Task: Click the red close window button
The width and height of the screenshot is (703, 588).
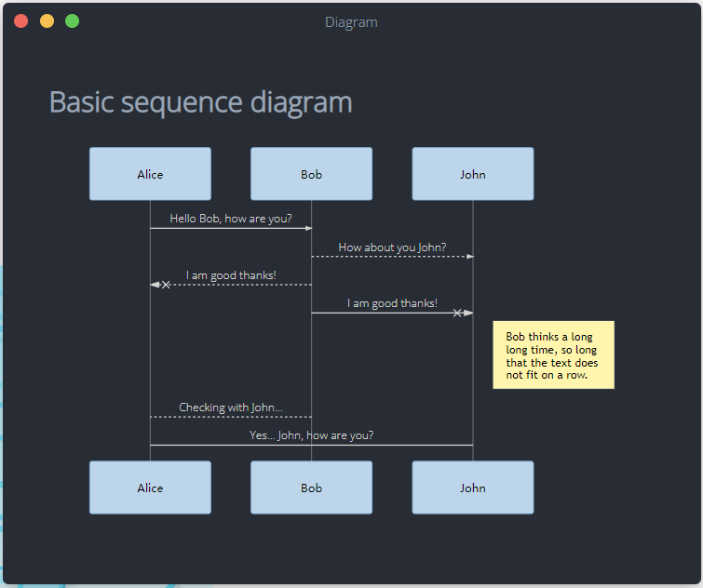Action: tap(21, 21)
